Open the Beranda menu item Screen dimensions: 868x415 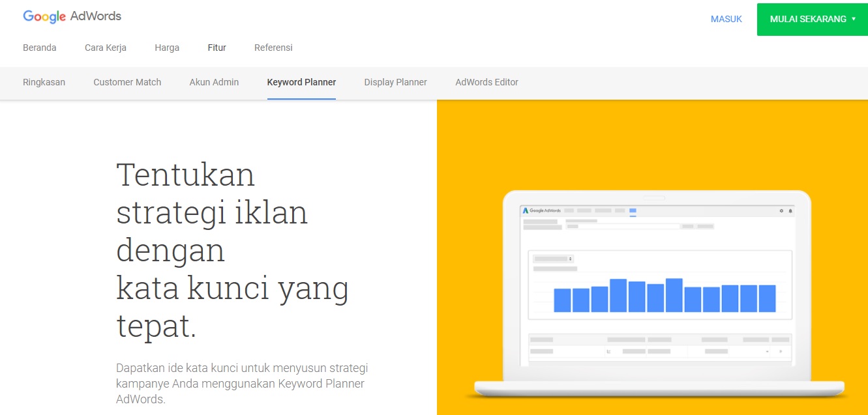tap(40, 48)
